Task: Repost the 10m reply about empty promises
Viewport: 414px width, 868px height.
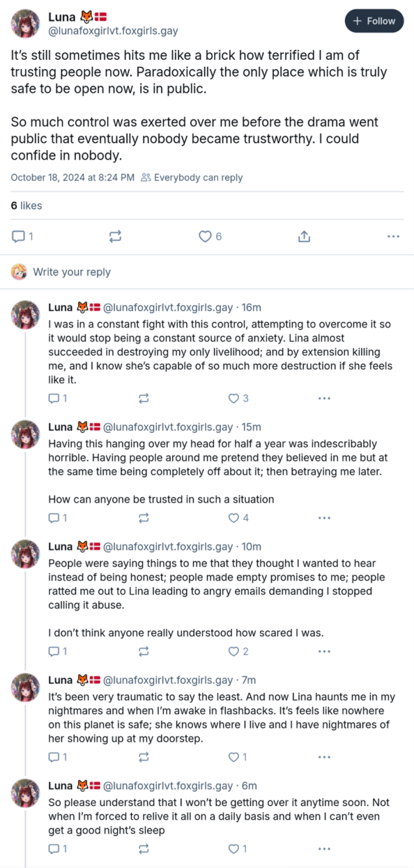Action: coord(144,651)
